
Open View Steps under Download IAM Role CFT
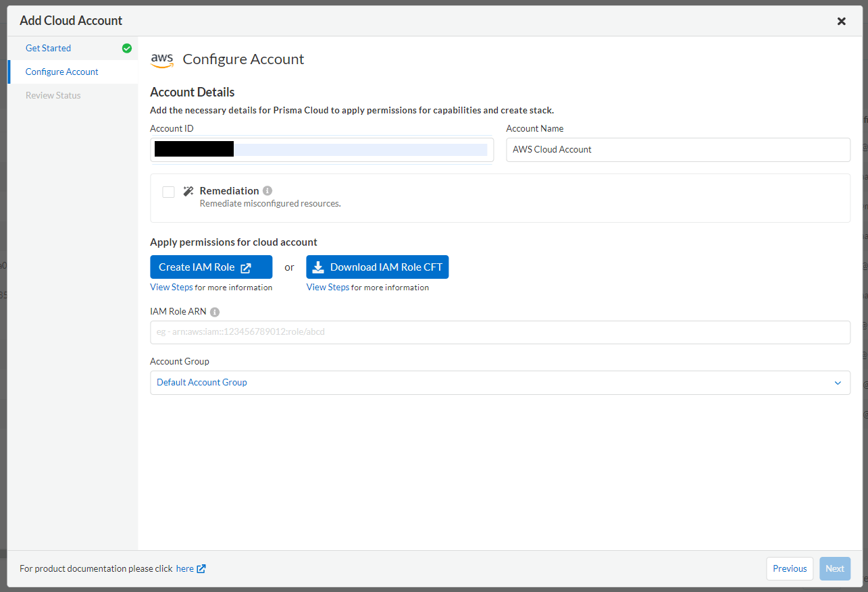[328, 287]
